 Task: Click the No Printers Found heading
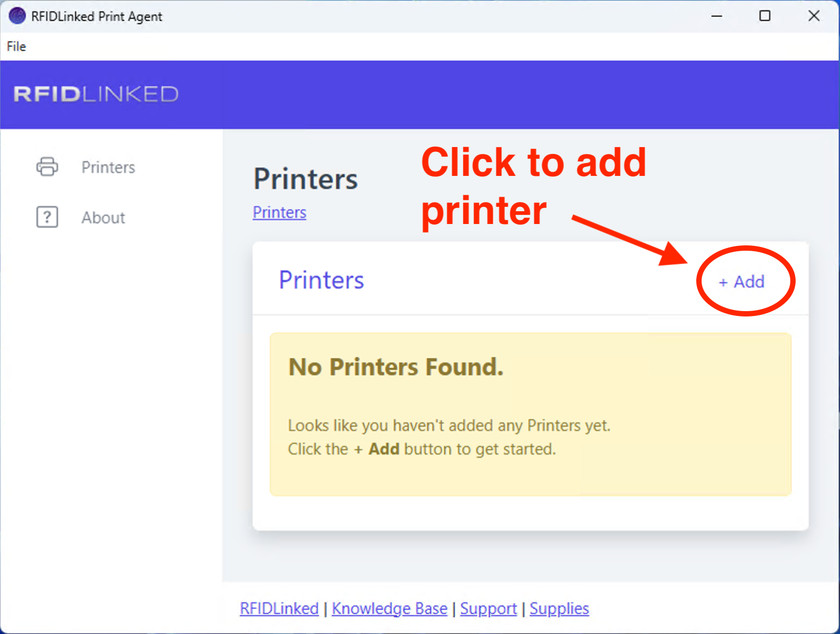point(396,367)
